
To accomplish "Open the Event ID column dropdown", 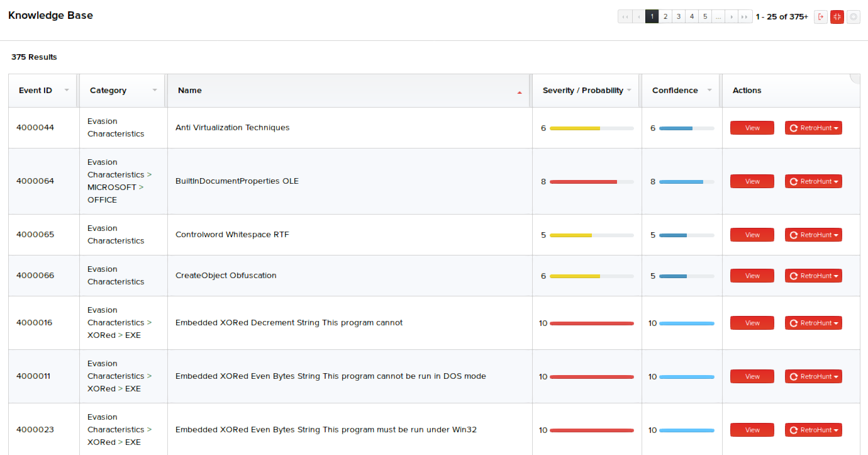I will click(67, 91).
